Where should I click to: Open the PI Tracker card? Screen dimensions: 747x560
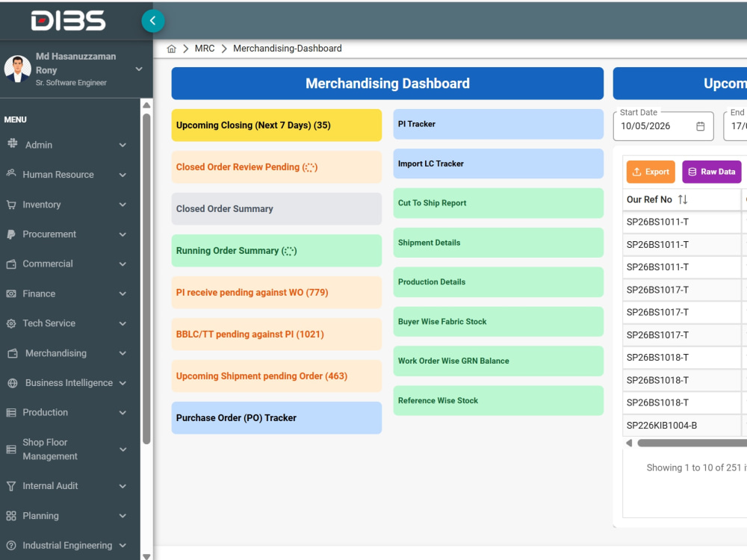(498, 124)
